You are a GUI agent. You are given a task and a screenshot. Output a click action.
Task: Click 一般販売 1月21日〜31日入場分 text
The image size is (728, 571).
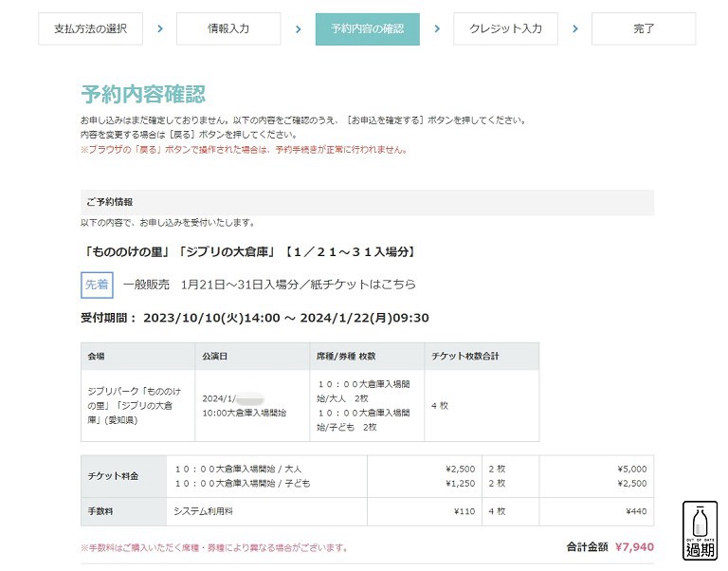[x=269, y=285]
